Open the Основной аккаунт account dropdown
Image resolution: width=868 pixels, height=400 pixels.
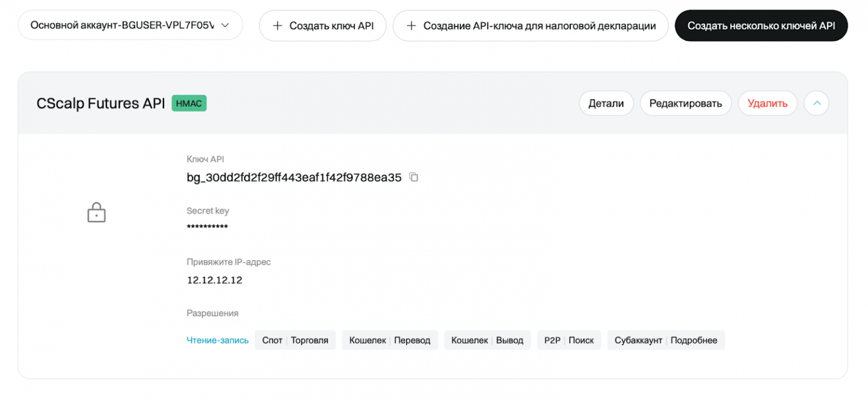tap(131, 25)
